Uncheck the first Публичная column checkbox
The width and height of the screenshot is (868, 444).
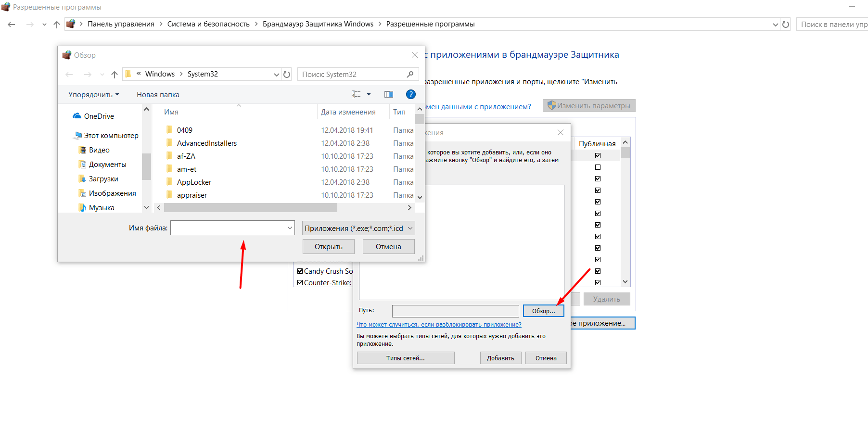[x=598, y=155]
